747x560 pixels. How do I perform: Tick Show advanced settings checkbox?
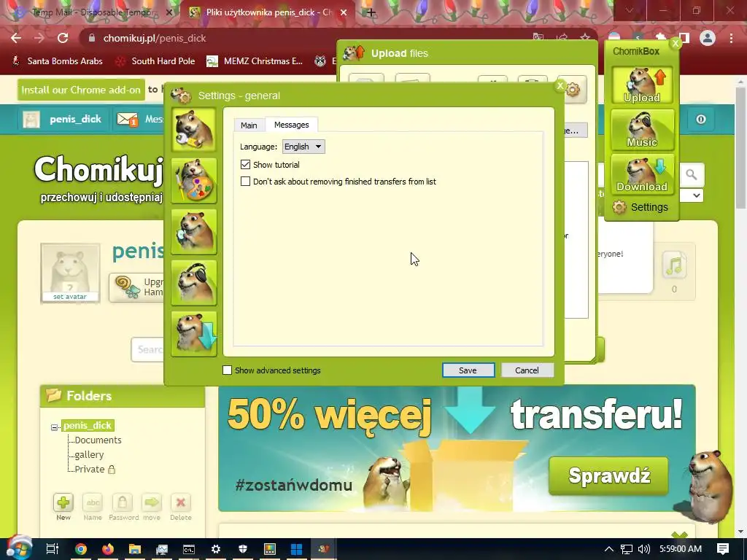228,370
